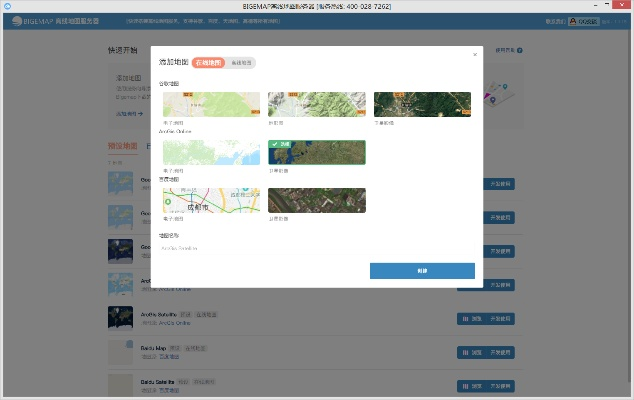634x400 pixels.
Task: Open the 百度地图 source link under Baidu Satellite
Action: 169,390
